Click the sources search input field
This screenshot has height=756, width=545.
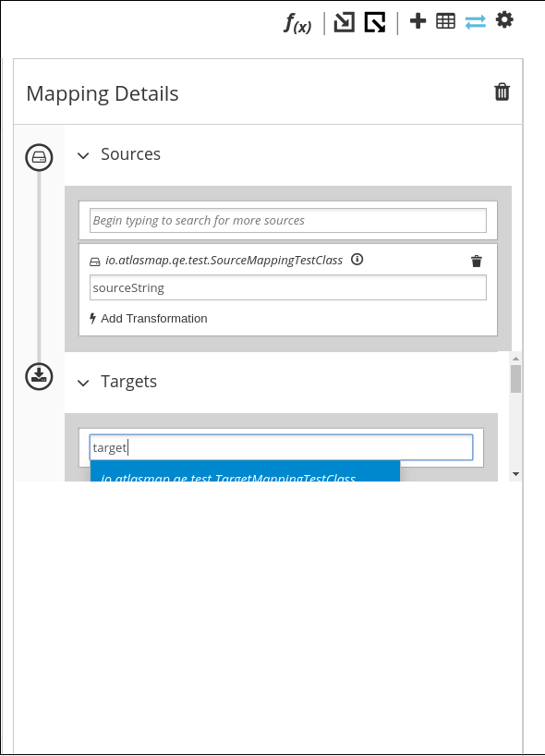(286, 220)
